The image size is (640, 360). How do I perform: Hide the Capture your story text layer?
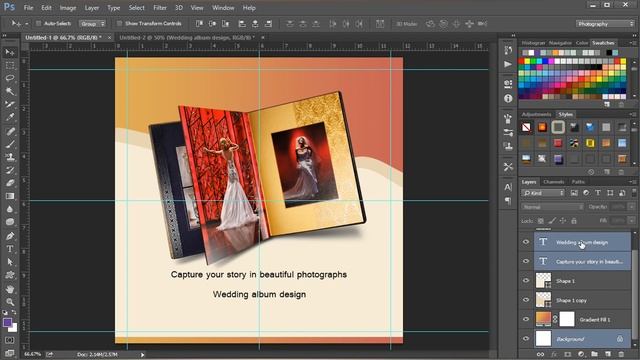point(526,261)
